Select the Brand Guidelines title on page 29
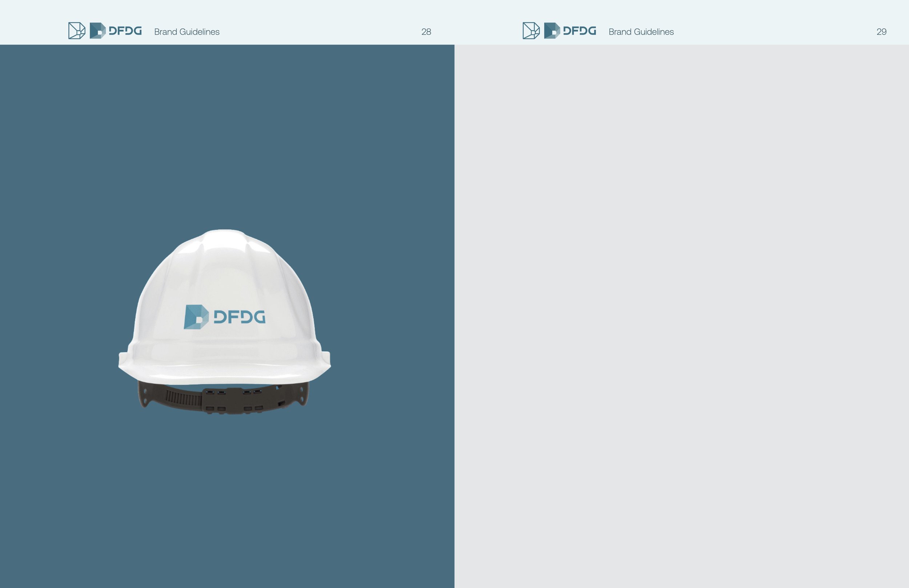Image resolution: width=909 pixels, height=588 pixels. tap(641, 32)
